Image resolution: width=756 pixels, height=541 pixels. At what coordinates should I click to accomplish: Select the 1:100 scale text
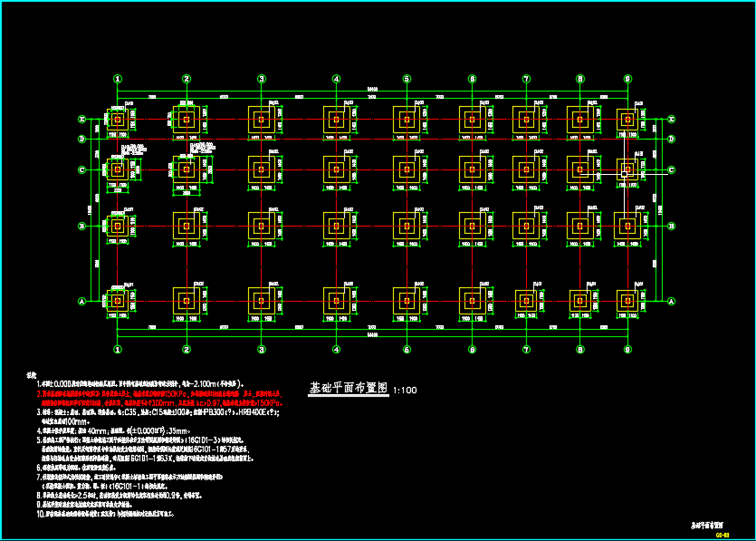[404, 390]
